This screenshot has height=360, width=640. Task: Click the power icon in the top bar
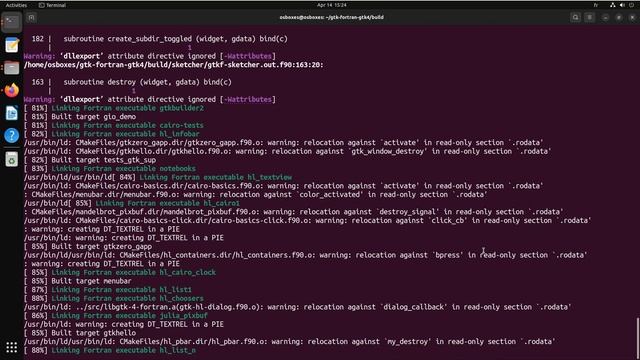point(632,5)
